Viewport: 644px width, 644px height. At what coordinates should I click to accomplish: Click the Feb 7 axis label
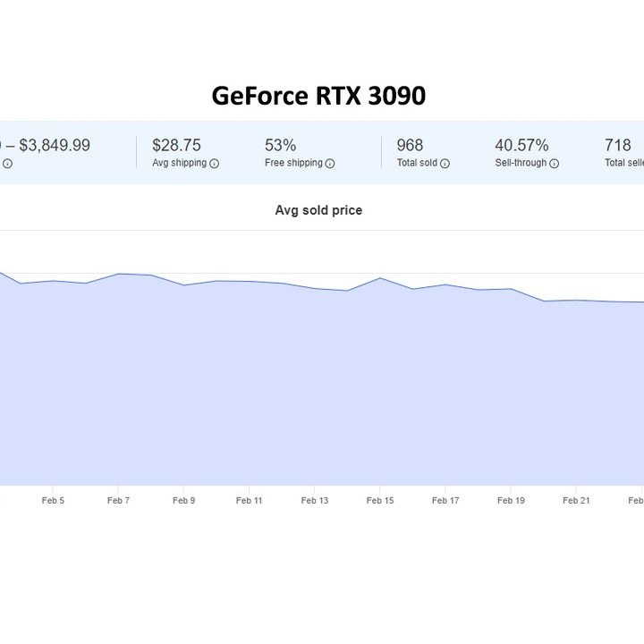point(118,500)
